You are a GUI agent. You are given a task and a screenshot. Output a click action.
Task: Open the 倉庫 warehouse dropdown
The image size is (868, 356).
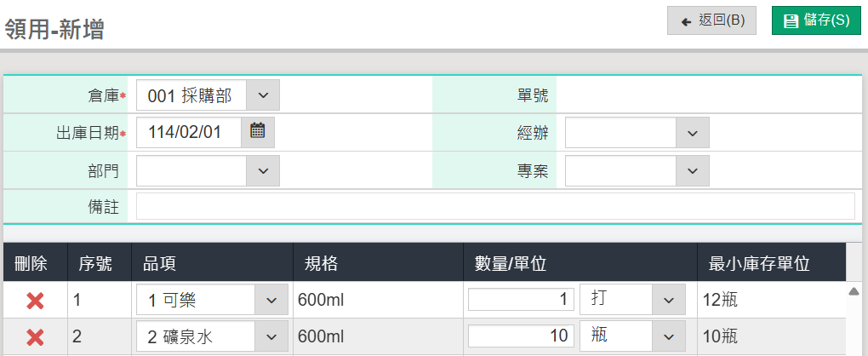pyautogui.click(x=262, y=95)
